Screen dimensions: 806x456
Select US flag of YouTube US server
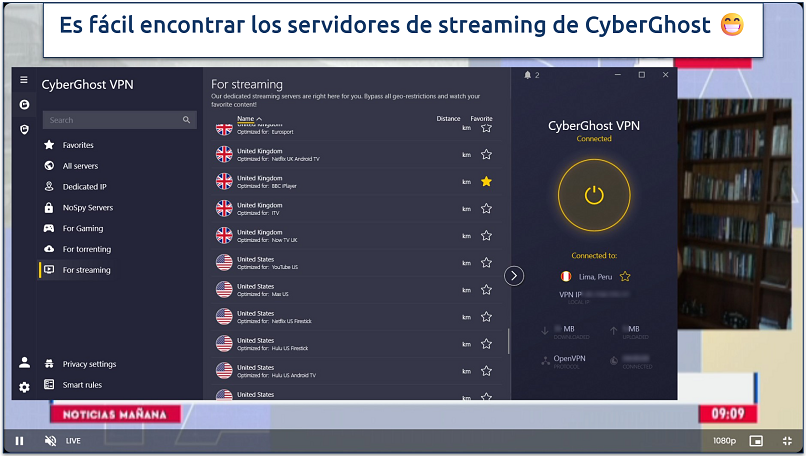click(224, 262)
